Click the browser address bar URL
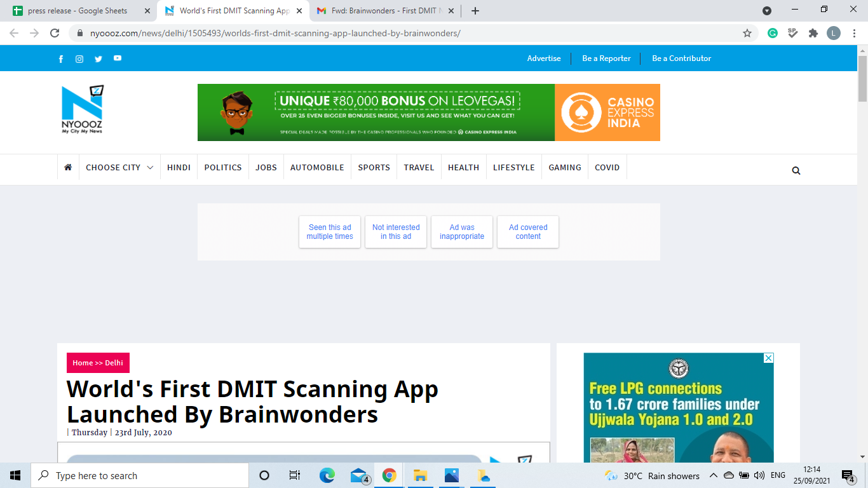 [x=275, y=33]
